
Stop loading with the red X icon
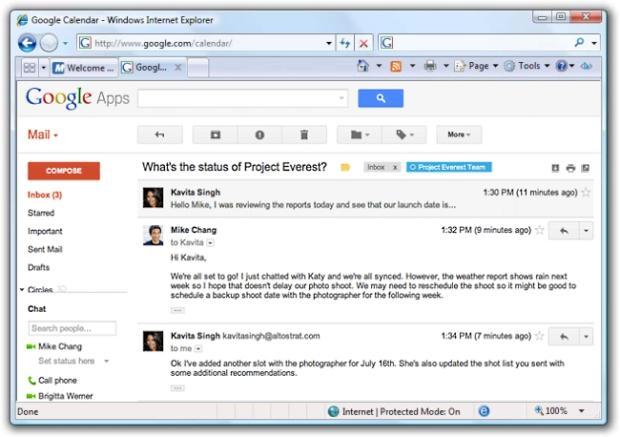coord(364,43)
